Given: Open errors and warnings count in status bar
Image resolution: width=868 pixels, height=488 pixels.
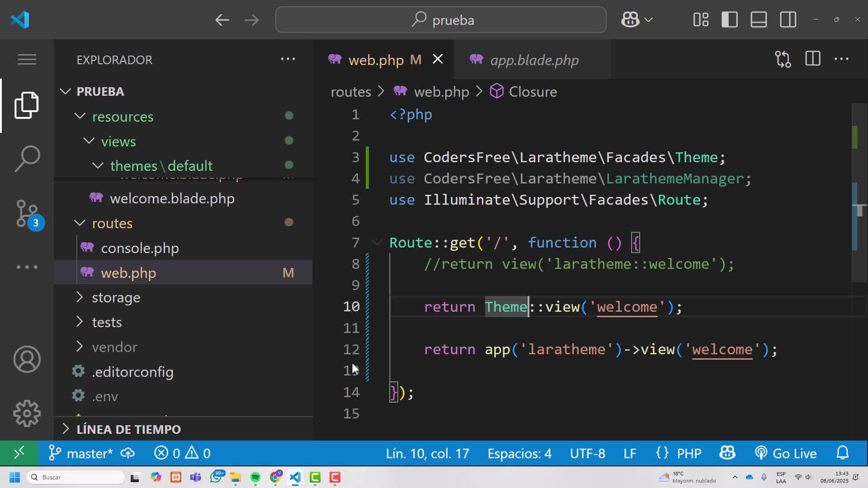Looking at the screenshot, I should tap(182, 453).
